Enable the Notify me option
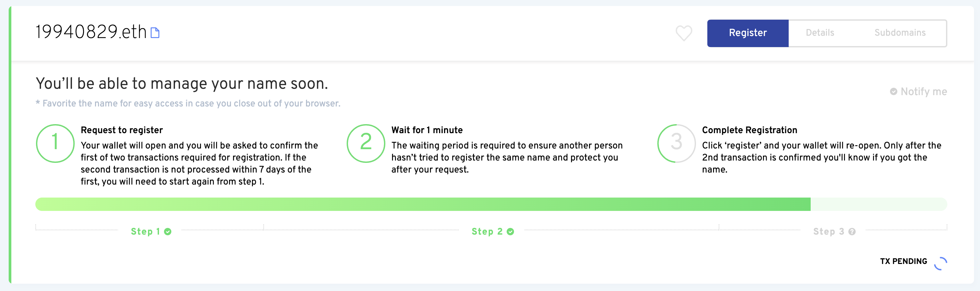This screenshot has height=291, width=980. coord(918,92)
